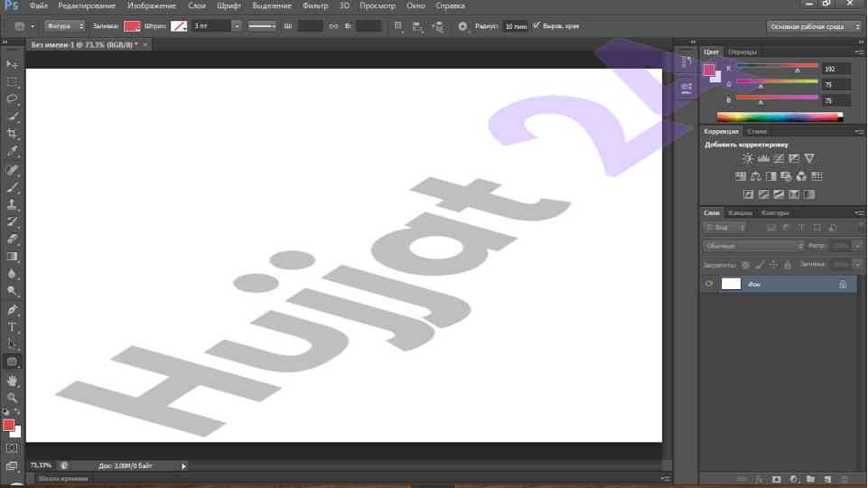Image resolution: width=868 pixels, height=488 pixels.
Task: Select the Horizontal Type tool
Action: pyautogui.click(x=13, y=326)
